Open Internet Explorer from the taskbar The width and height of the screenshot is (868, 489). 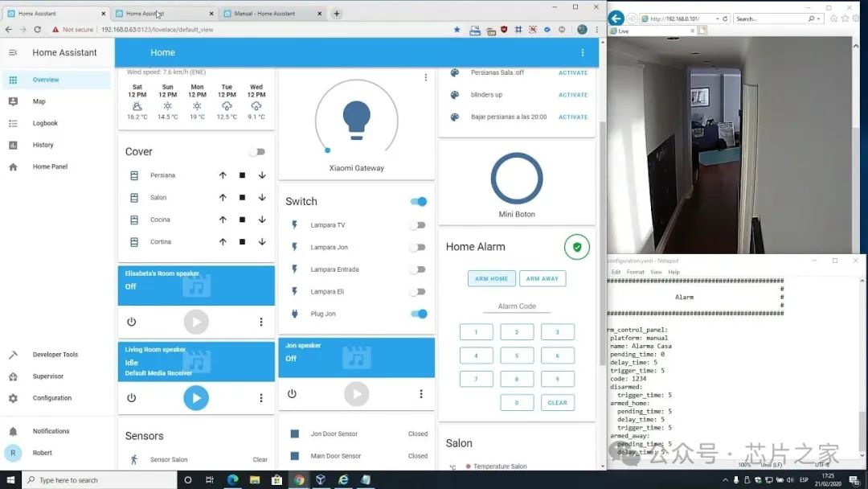343,480
